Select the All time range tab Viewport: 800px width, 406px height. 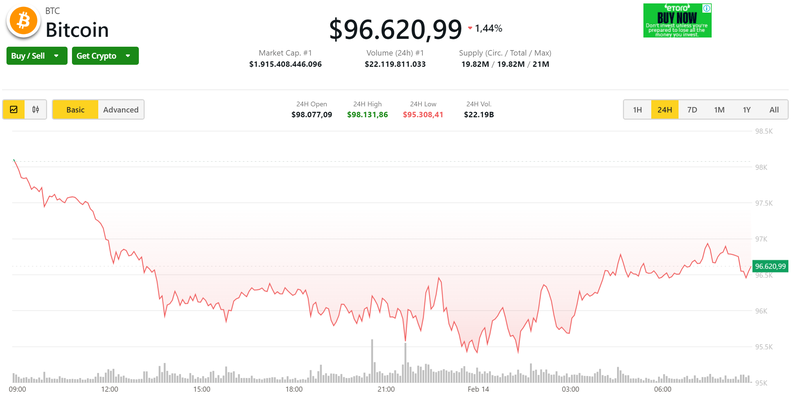[773, 109]
